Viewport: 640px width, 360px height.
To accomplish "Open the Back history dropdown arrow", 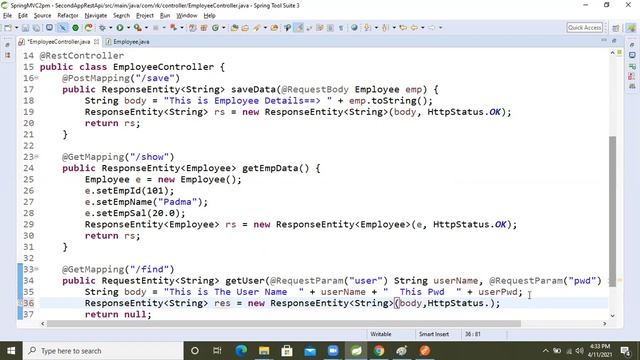I will click(422, 28).
